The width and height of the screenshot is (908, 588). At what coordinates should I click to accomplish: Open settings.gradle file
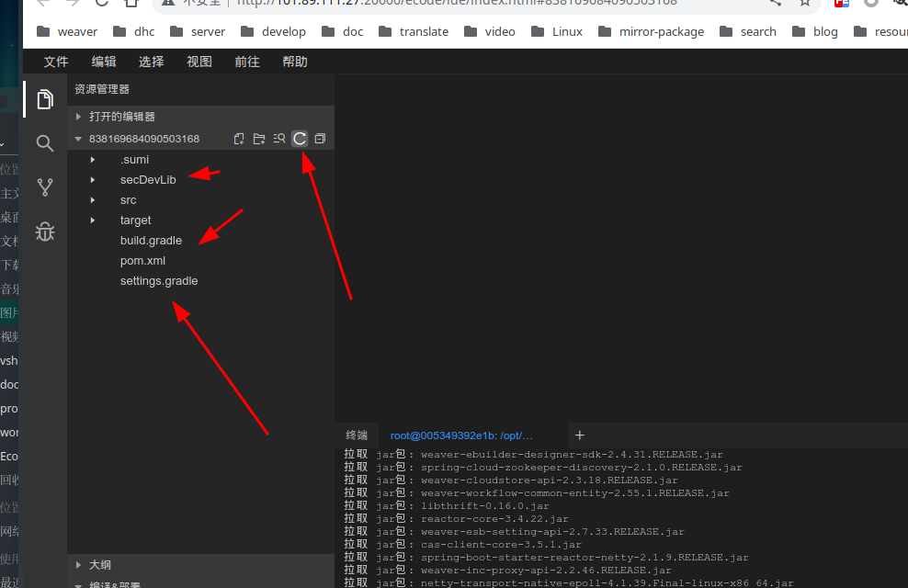tap(159, 281)
